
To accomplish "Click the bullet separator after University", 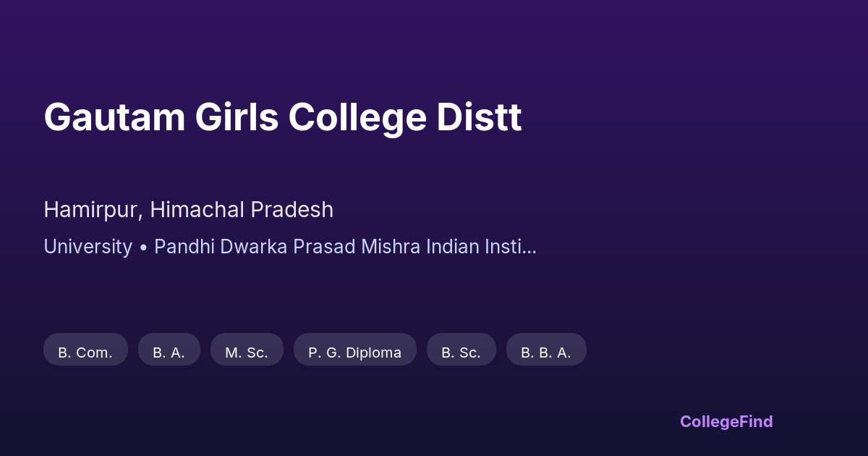I will tap(143, 247).
